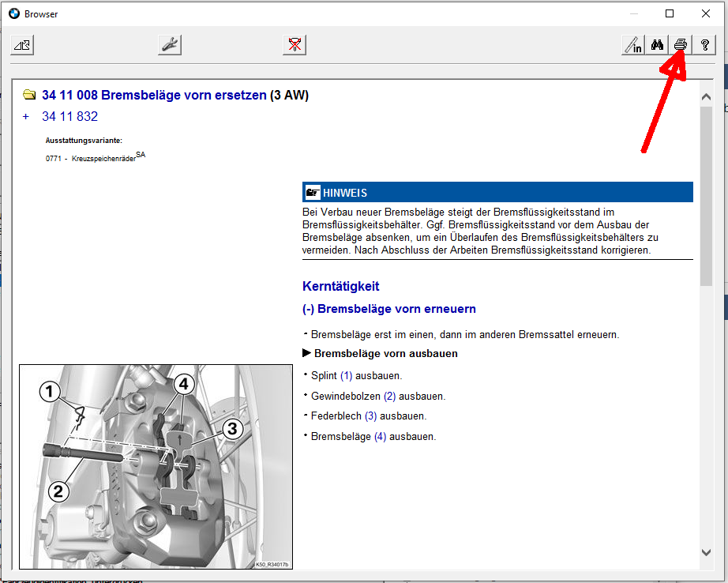Click the wrench tools toolbar button
728x583 pixels.
click(170, 45)
